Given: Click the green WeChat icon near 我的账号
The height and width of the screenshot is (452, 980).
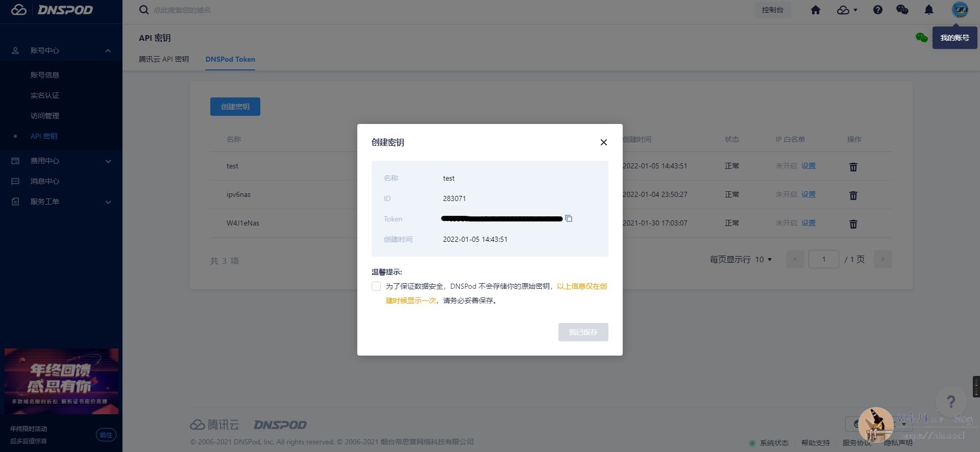Looking at the screenshot, I should (921, 37).
